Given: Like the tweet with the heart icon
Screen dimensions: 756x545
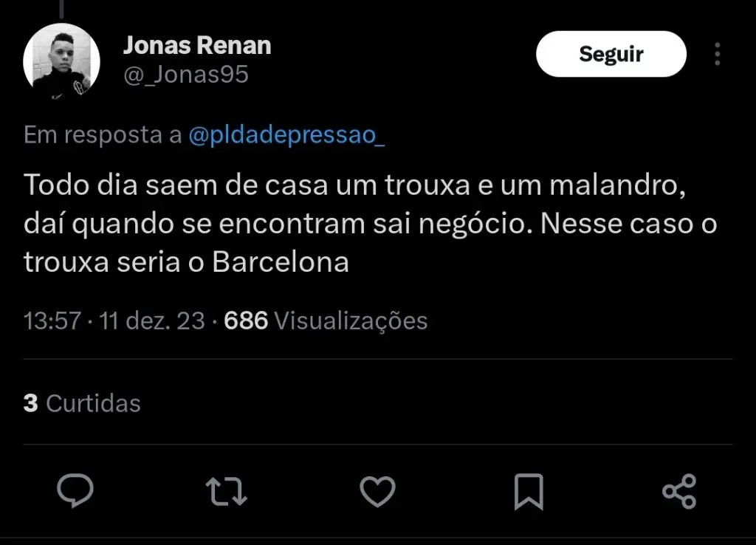Looking at the screenshot, I should [377, 491].
